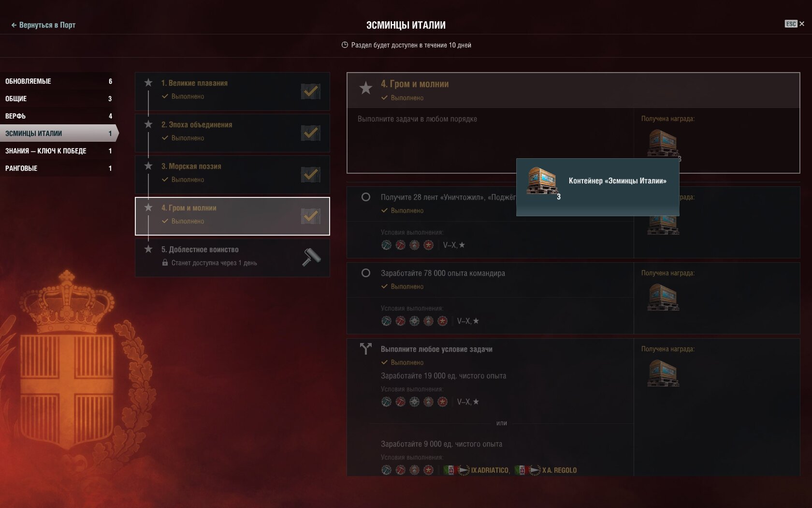Image resolution: width=812 pixels, height=508 pixels.
Task: Open the Обновляемые missions category
Action: point(58,81)
